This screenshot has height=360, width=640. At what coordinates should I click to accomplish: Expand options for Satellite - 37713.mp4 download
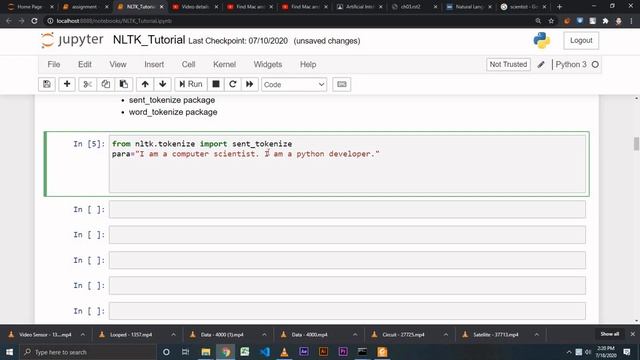[x=536, y=334]
